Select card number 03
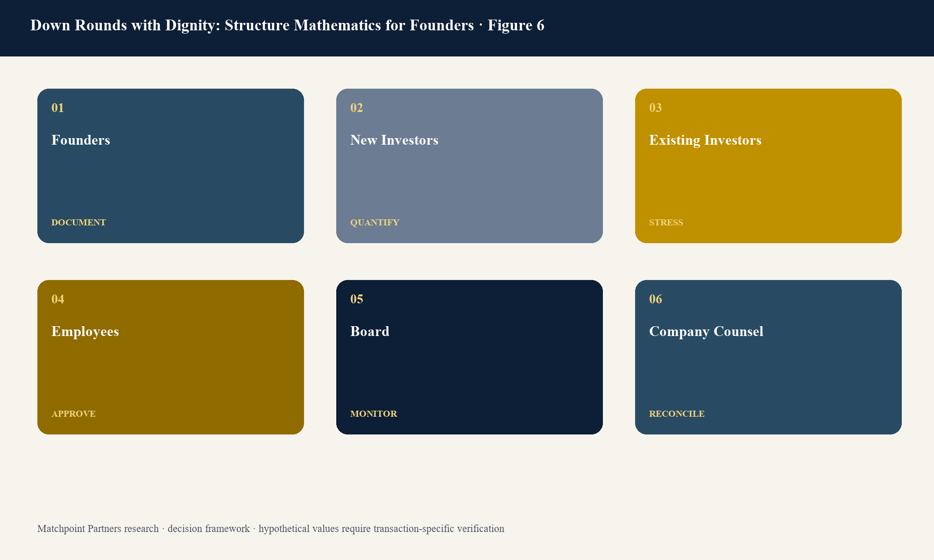The height and width of the screenshot is (560, 934). [655, 108]
